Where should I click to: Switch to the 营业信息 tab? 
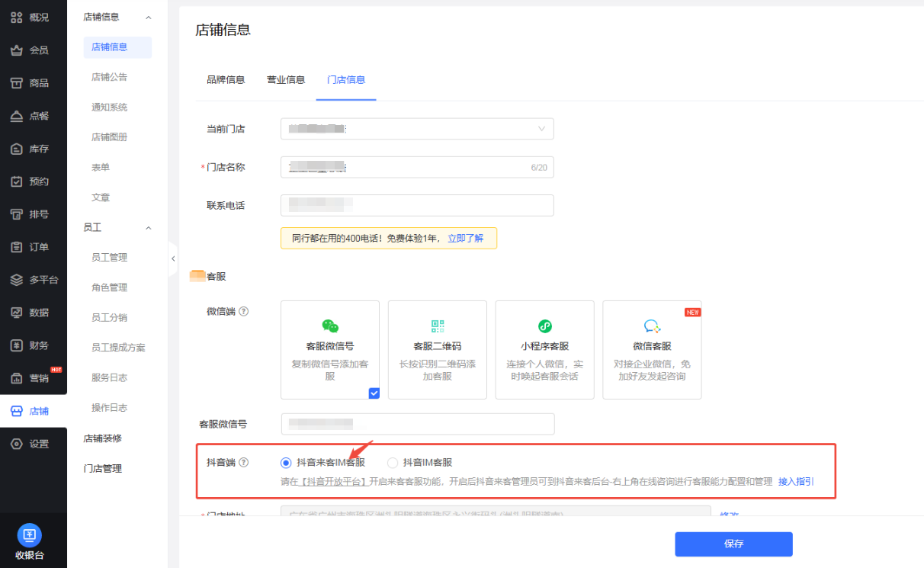point(285,79)
